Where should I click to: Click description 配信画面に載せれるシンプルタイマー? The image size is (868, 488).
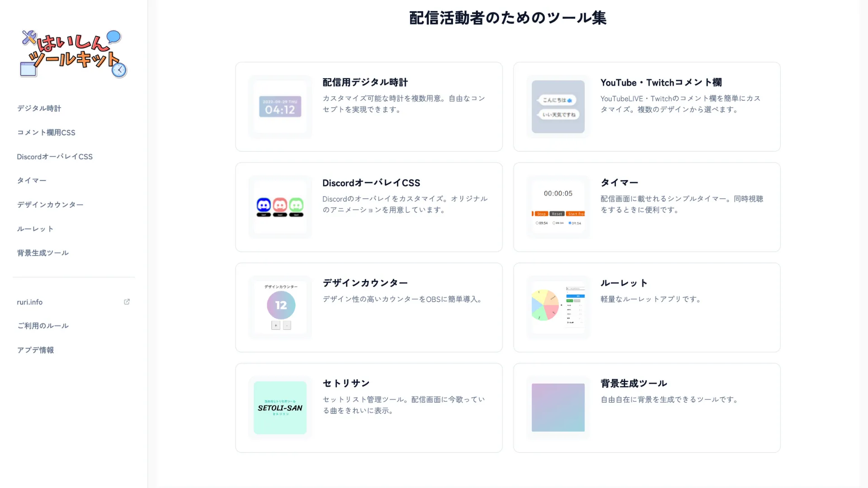click(x=682, y=204)
